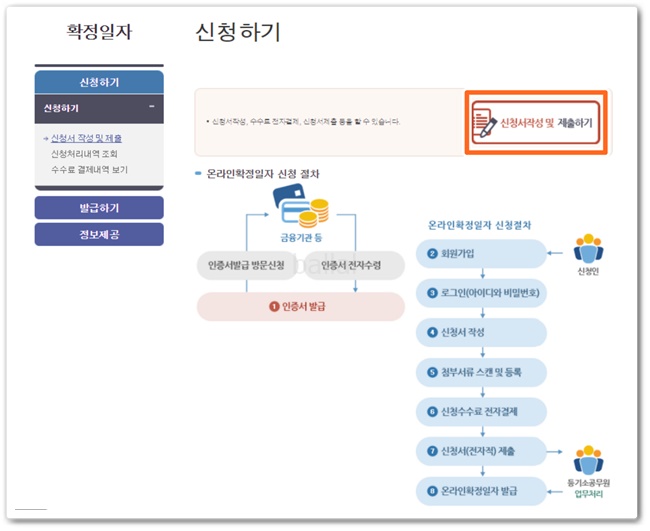
Task: Click the 등기소공무원 label
Action: click(x=589, y=483)
